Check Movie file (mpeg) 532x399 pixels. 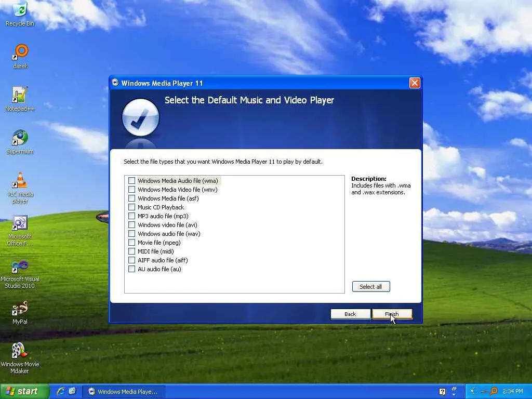pos(131,242)
